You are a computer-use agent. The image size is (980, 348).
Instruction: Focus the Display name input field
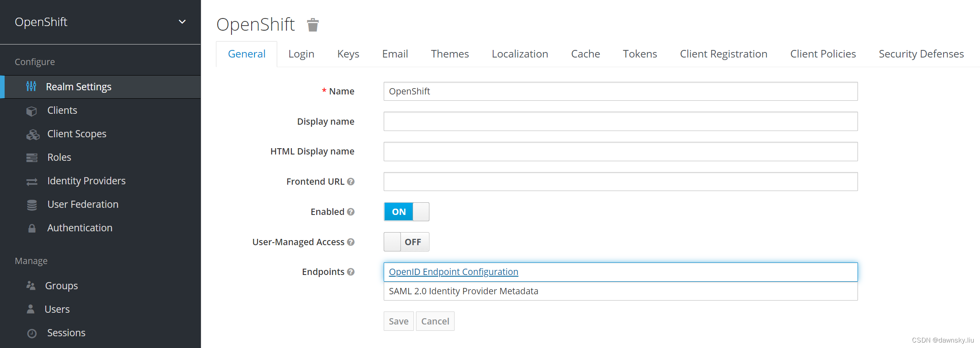[621, 121]
